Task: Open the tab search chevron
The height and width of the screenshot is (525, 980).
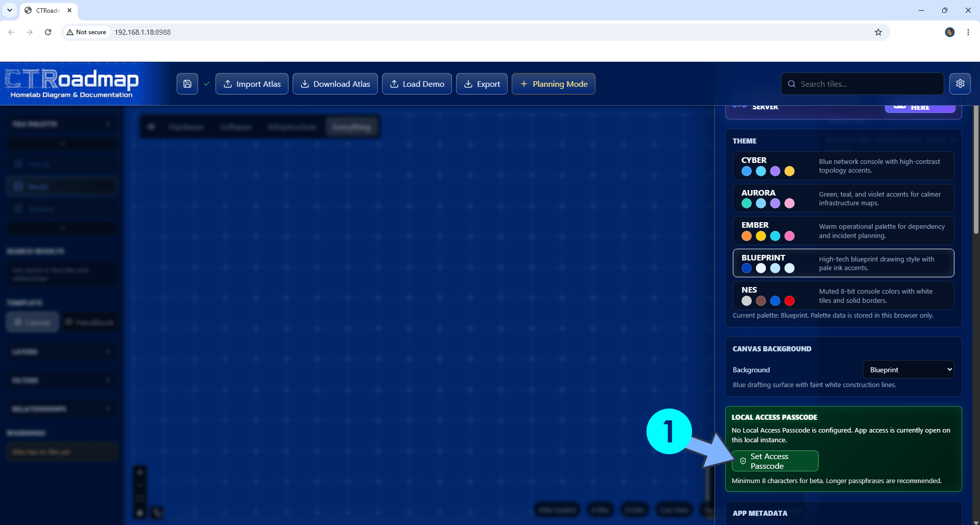Action: 10,10
